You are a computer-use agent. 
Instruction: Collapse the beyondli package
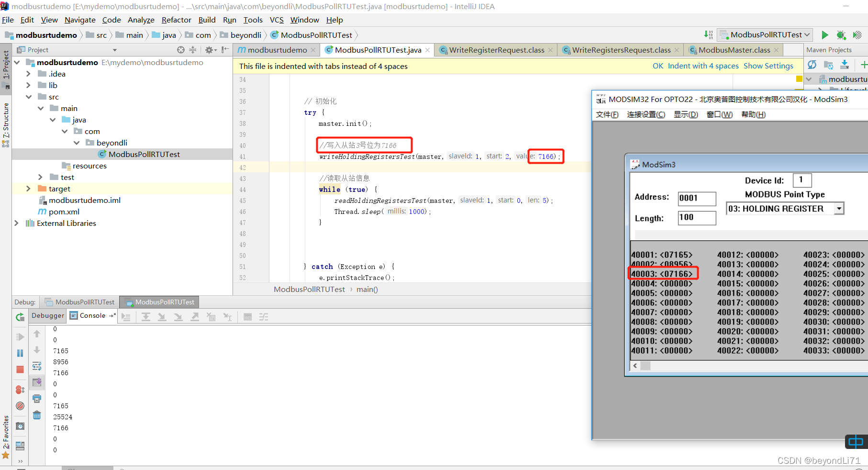pyautogui.click(x=77, y=143)
